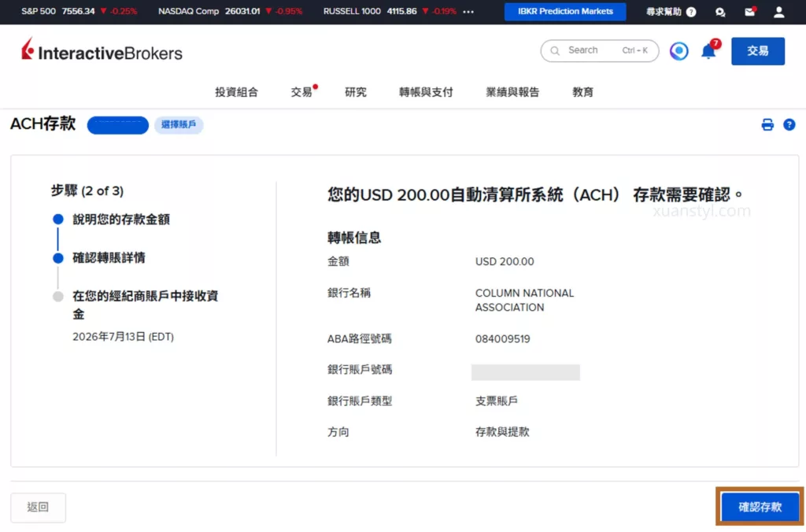Click the 轉帳信息 section heading

tap(354, 238)
